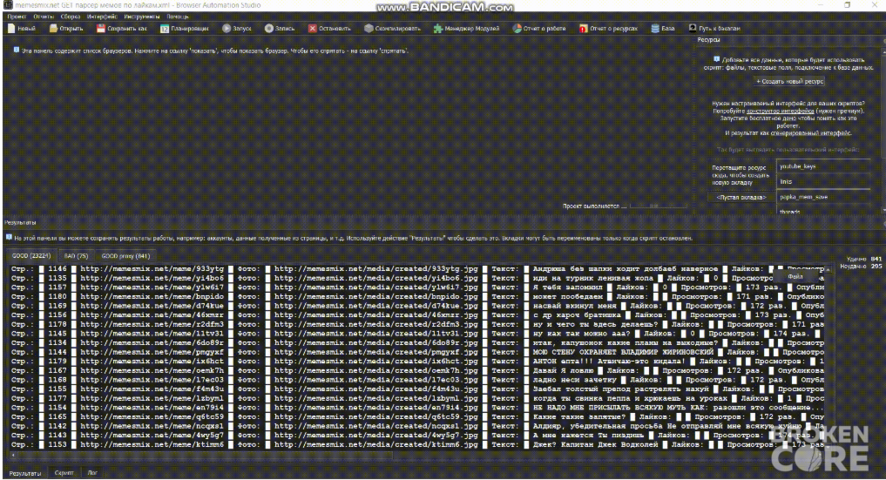Stop the script with the red Остановить icon
886x480 pixels.
click(312, 28)
